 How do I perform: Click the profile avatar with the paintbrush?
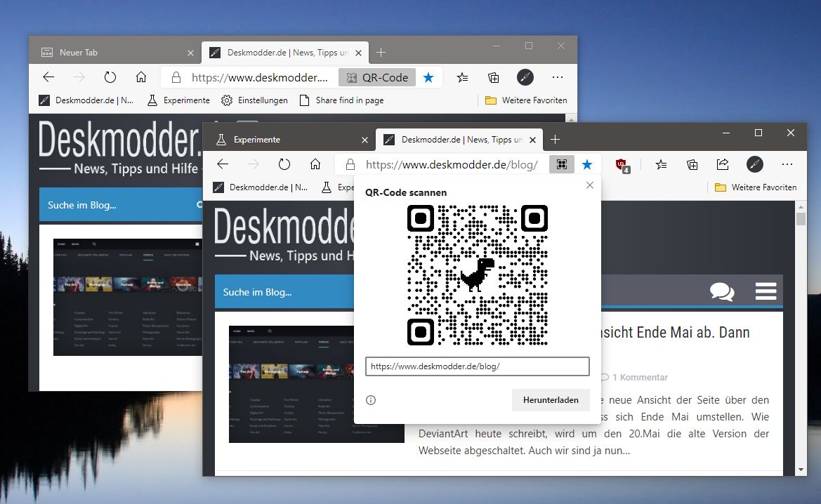pyautogui.click(x=754, y=164)
